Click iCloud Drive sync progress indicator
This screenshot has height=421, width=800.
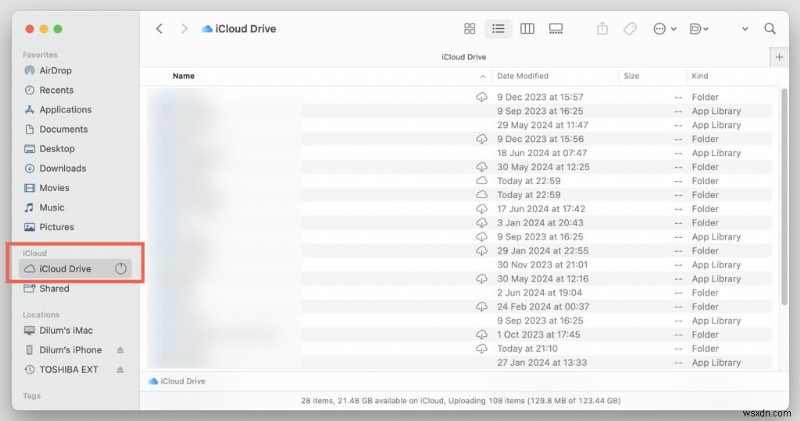point(121,269)
